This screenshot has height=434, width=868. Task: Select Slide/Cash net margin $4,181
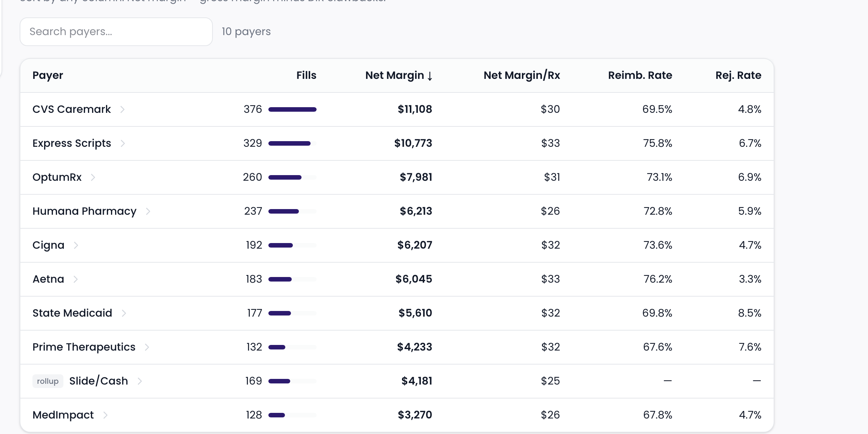click(417, 381)
